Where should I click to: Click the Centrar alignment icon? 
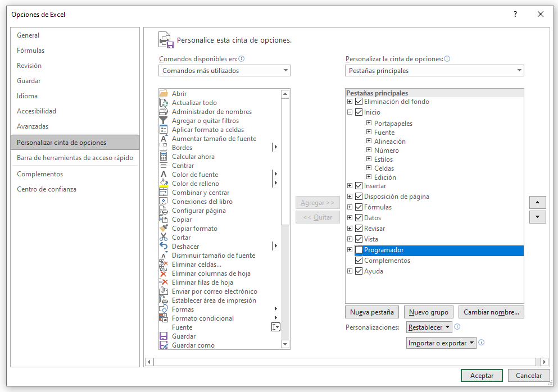tap(164, 166)
